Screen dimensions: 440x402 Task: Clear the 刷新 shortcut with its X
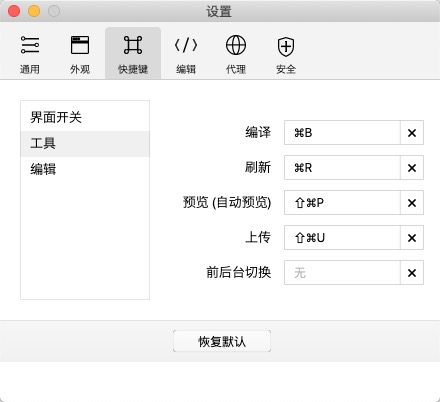412,168
